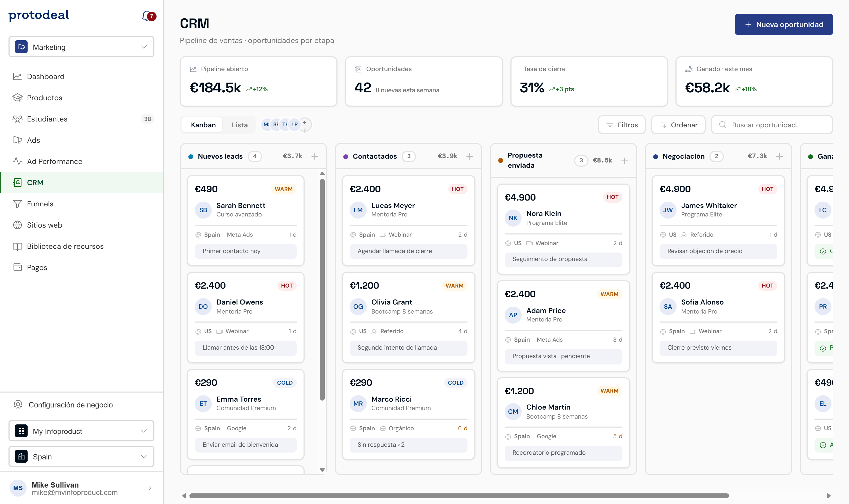This screenshot has width=849, height=504.
Task: Click scroll right arrow of board
Action: point(829,496)
